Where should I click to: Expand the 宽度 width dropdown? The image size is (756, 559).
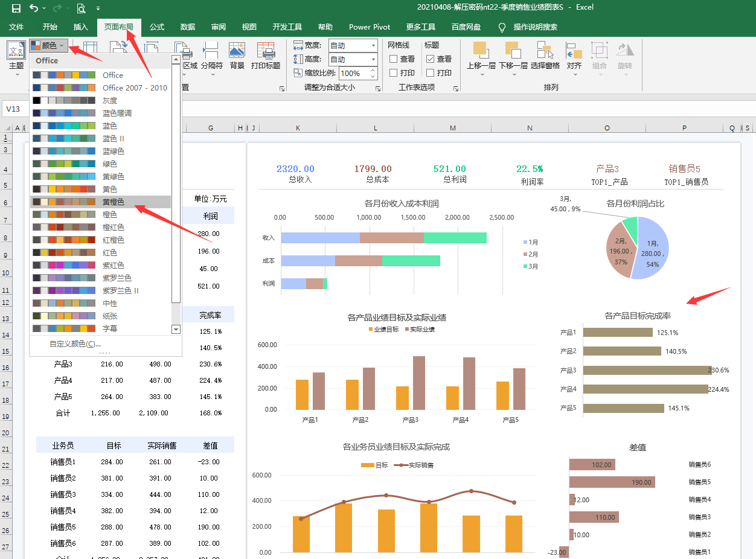coord(373,46)
